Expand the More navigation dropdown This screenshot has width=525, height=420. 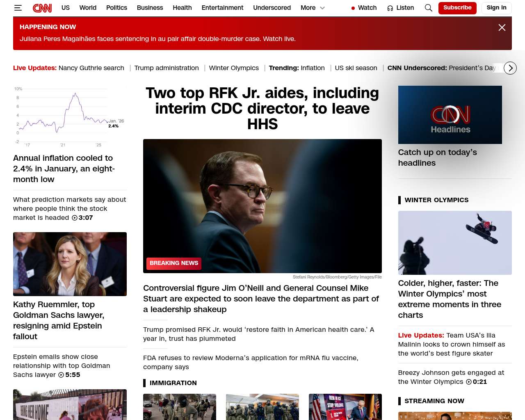313,8
